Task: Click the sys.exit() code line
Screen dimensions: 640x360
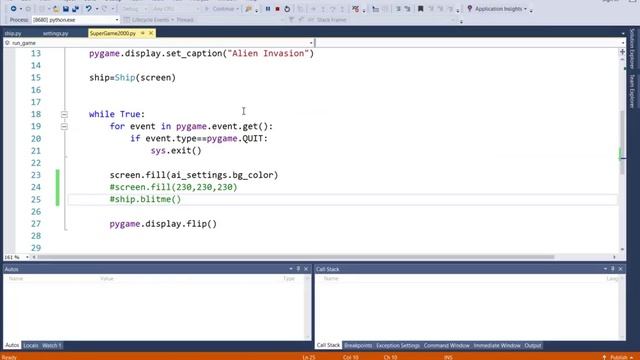Action: coord(176,151)
